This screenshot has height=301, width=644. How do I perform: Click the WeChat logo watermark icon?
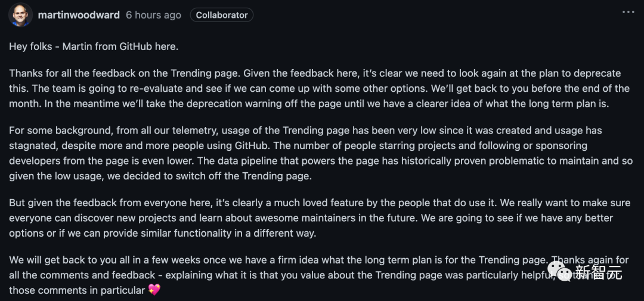(x=560, y=271)
